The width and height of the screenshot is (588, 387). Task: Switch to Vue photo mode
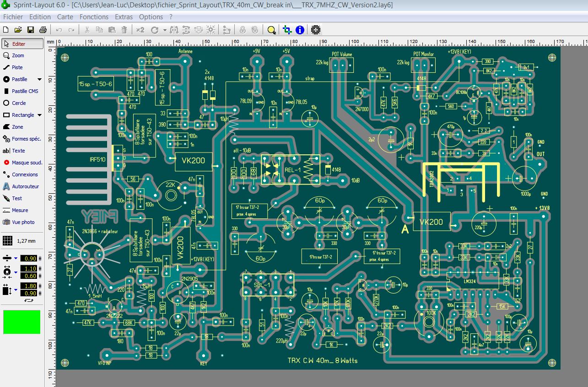click(x=22, y=222)
